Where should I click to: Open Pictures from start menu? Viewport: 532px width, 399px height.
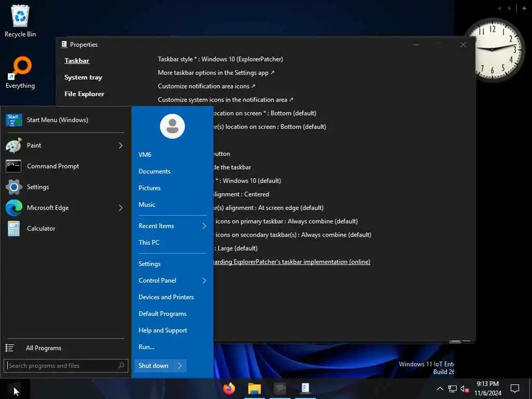[150, 188]
